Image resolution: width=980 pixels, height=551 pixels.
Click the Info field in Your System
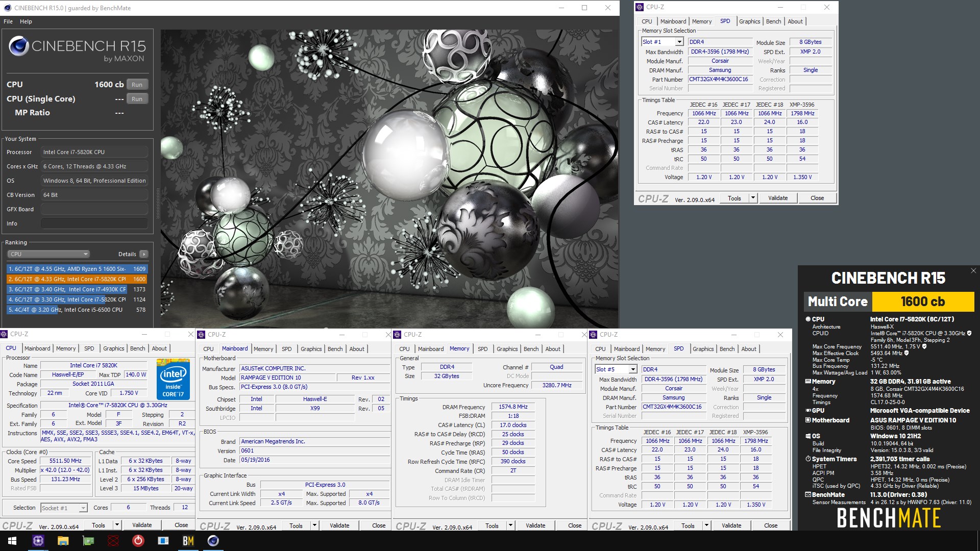click(x=94, y=223)
